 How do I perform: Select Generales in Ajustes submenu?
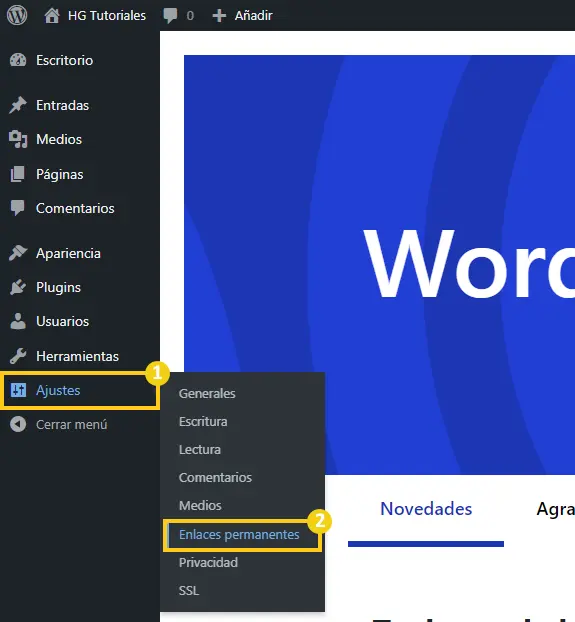point(207,394)
